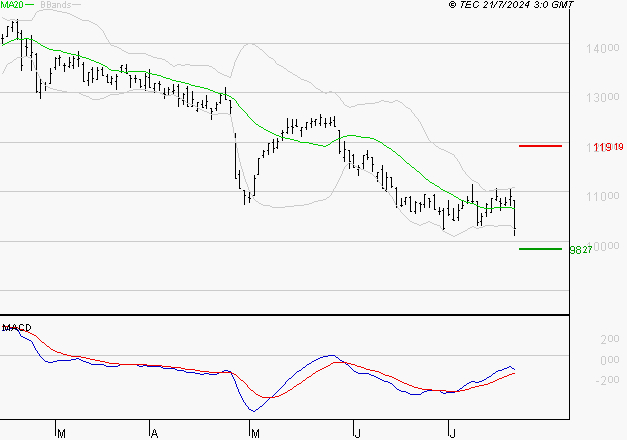Screen dimensions: 627x440
Task: Click the green 9827 support value
Action: pyautogui.click(x=581, y=250)
